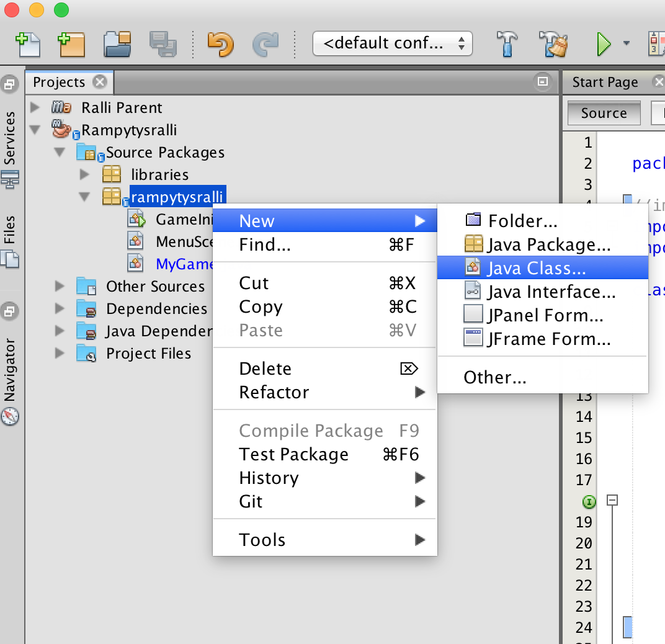Choose Java Class... in New submenu
Screen dimensions: 665x644
click(x=543, y=267)
